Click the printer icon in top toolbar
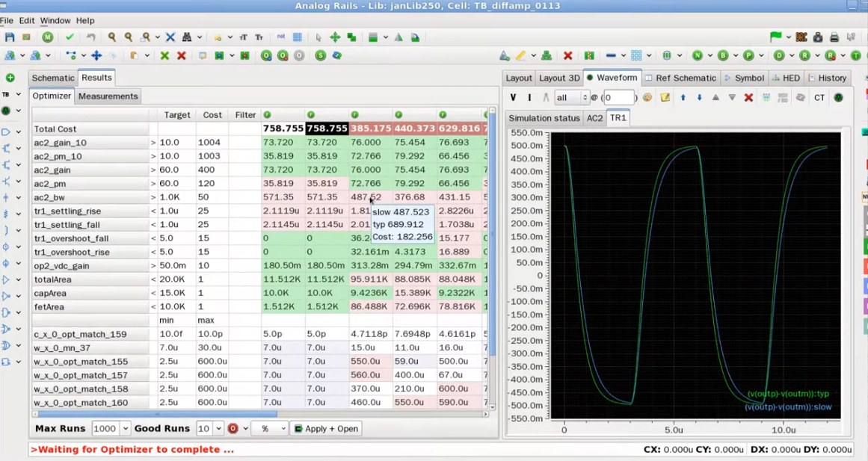The height and width of the screenshot is (461, 868). coord(834,37)
